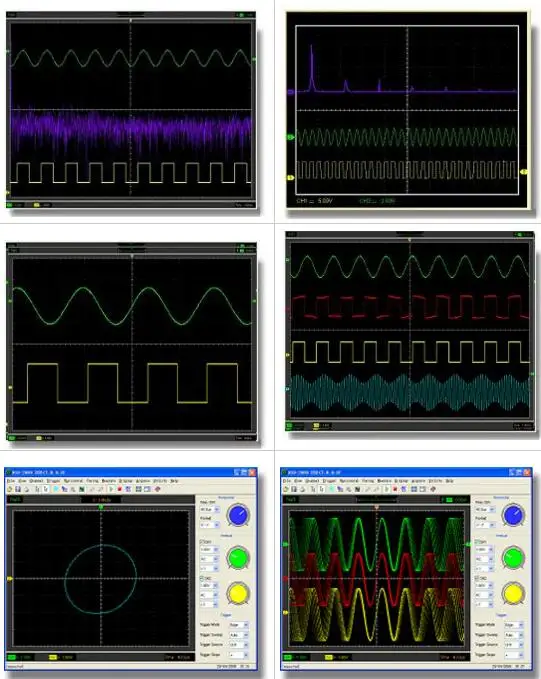This screenshot has width=541, height=679.
Task: Open the Help menu in the three-sine-wave window
Action: pos(449,481)
